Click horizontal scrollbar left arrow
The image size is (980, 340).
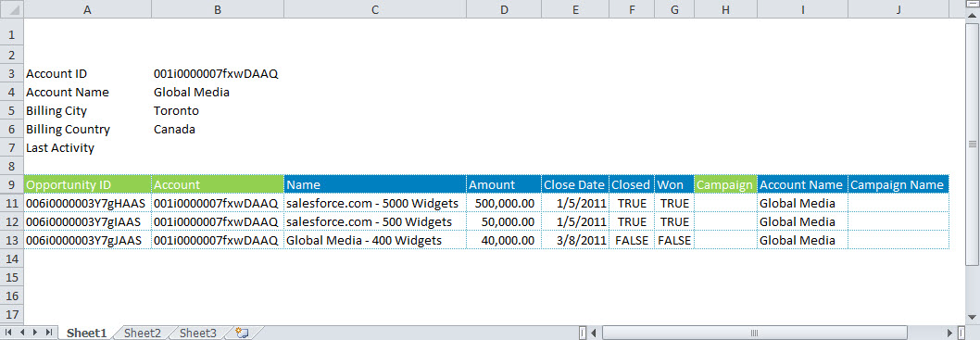(594, 334)
